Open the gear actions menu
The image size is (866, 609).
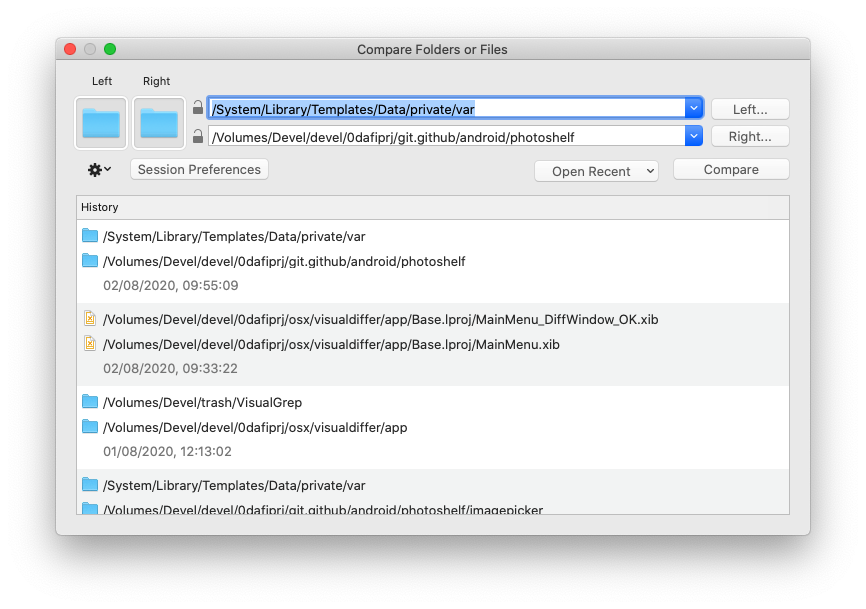[x=99, y=170]
